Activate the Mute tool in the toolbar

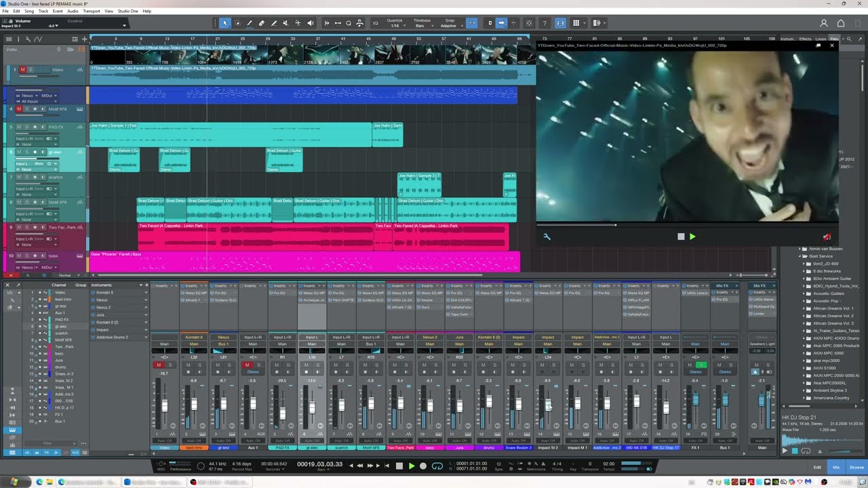click(x=286, y=23)
